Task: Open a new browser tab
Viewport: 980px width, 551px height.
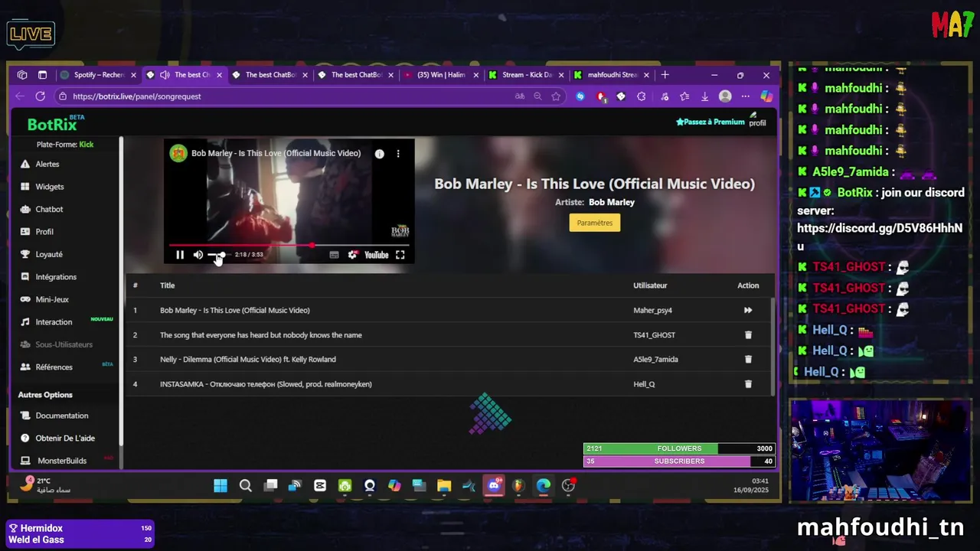Action: [x=665, y=75]
